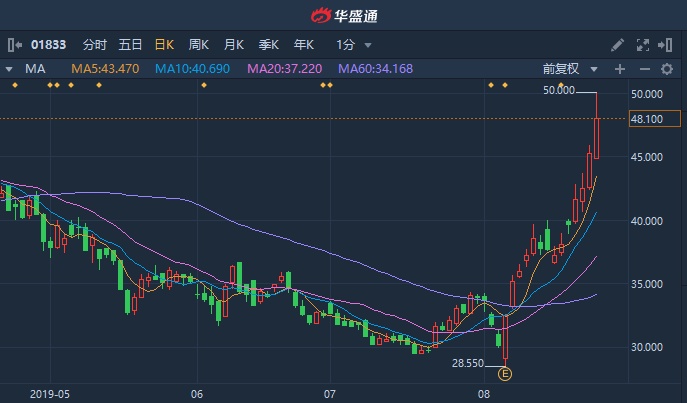Screen dimensions: 687x403
Task: Select the 季K tab
Action: click(269, 45)
